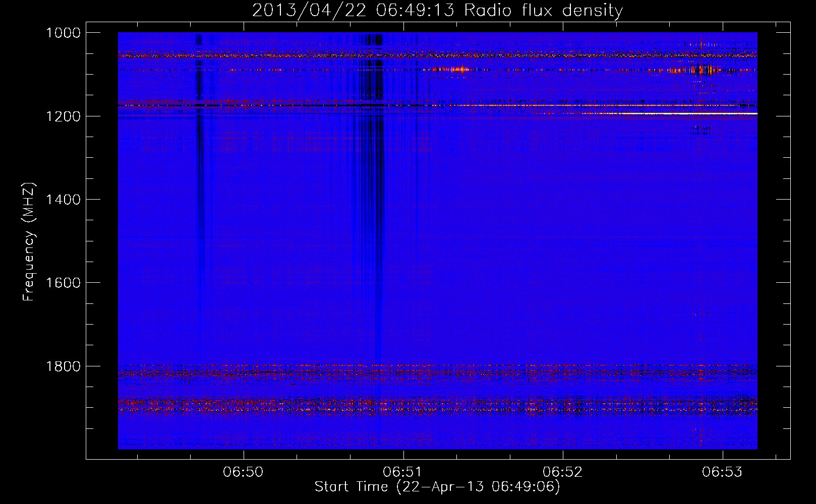
Task: Click the plot title '2013/04/22 06:49:13 Radio flux density'
Action: 437,11
